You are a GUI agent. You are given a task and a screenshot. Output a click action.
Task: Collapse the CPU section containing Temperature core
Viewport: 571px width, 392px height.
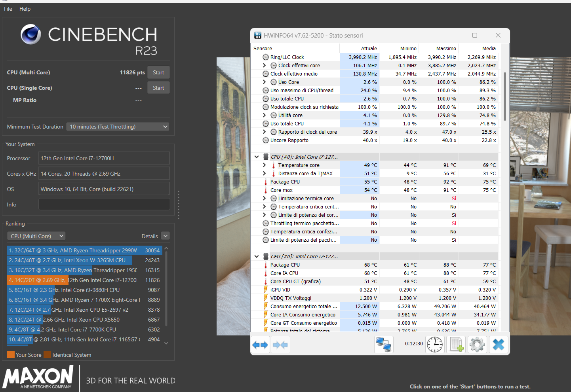[257, 157]
